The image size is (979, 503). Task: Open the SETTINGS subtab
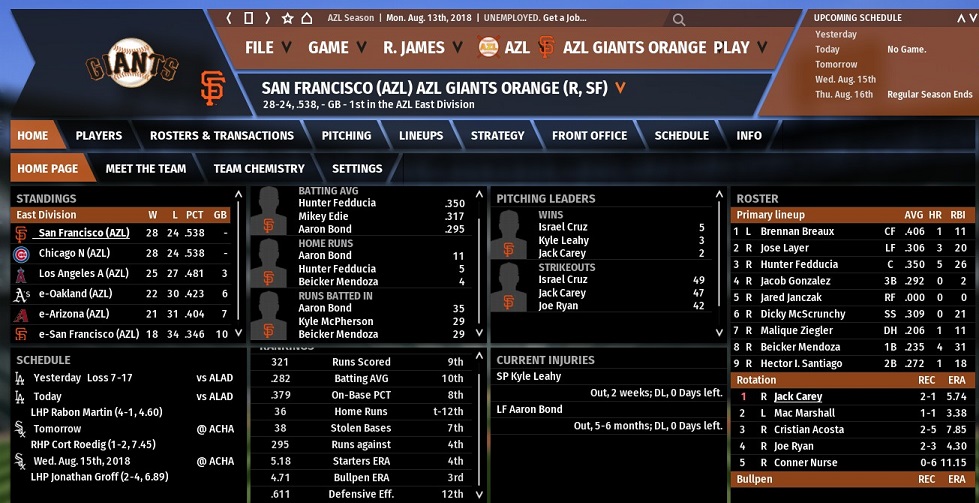pyautogui.click(x=357, y=168)
